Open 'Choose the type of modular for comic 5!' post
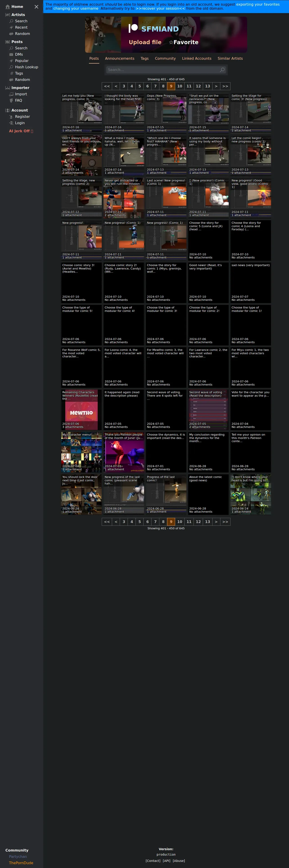 81,325
